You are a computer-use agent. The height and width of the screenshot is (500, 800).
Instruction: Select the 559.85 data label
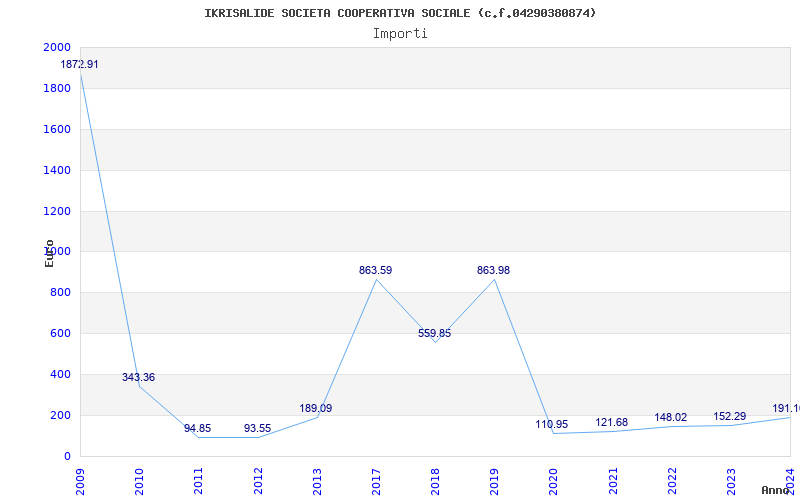coord(435,334)
